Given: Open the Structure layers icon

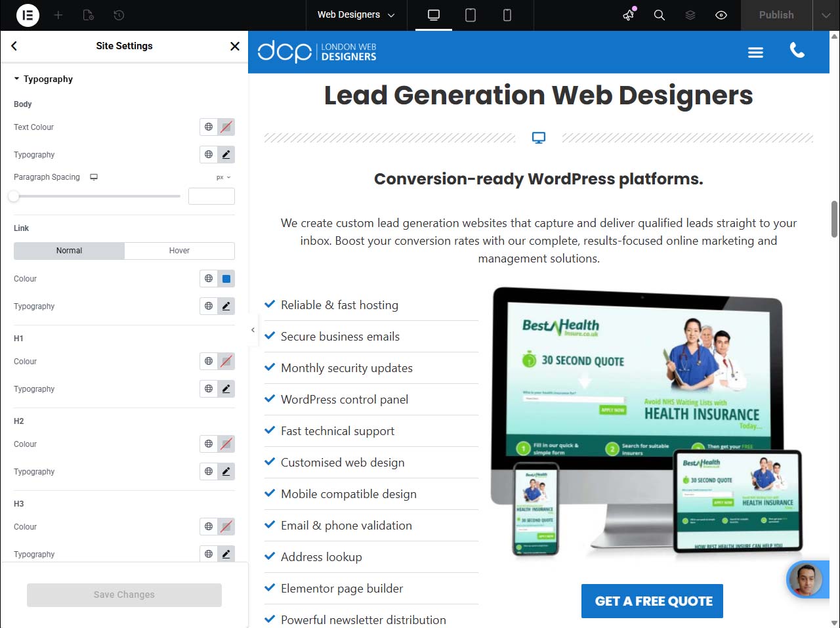Looking at the screenshot, I should (x=690, y=15).
